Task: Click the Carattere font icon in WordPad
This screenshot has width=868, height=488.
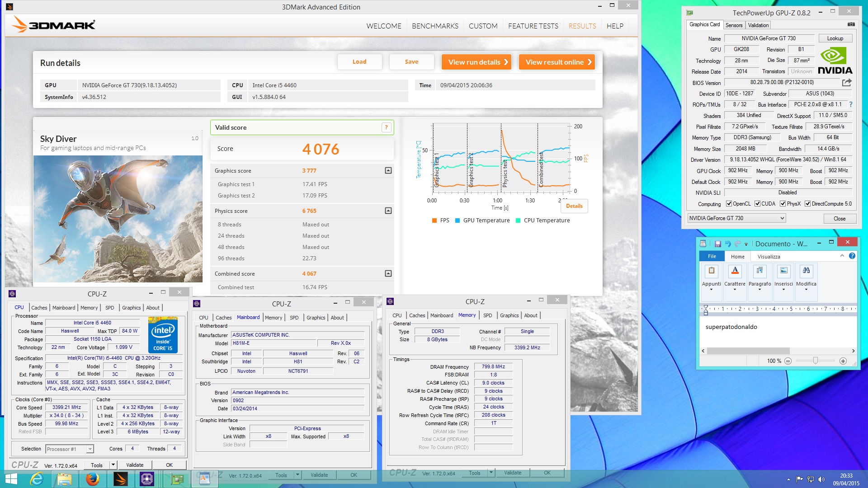Action: tap(735, 271)
